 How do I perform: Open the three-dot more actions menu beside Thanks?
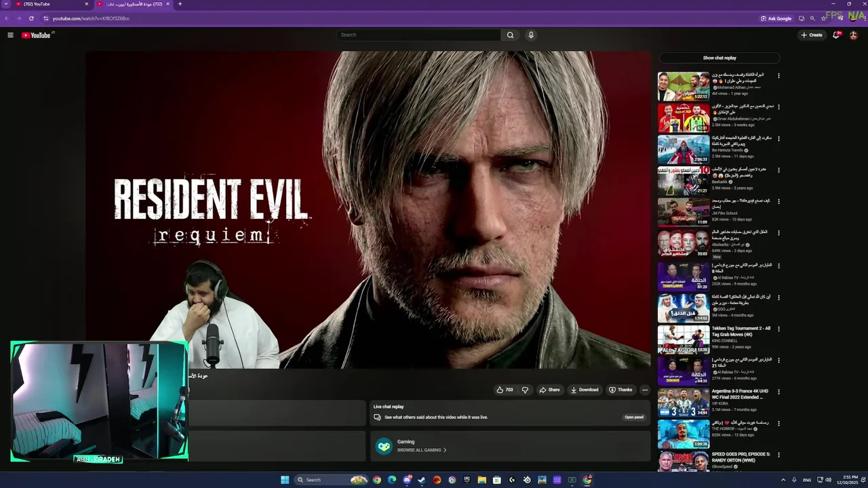645,390
